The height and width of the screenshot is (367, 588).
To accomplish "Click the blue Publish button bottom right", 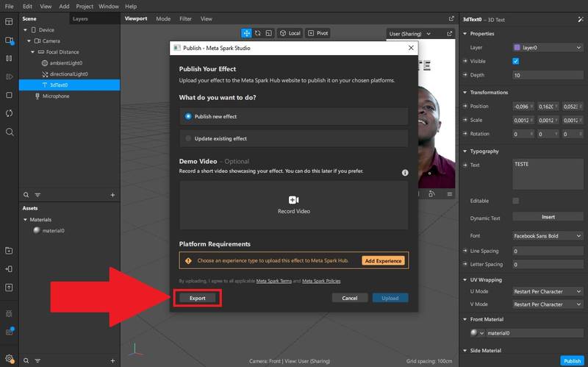I will (573, 361).
